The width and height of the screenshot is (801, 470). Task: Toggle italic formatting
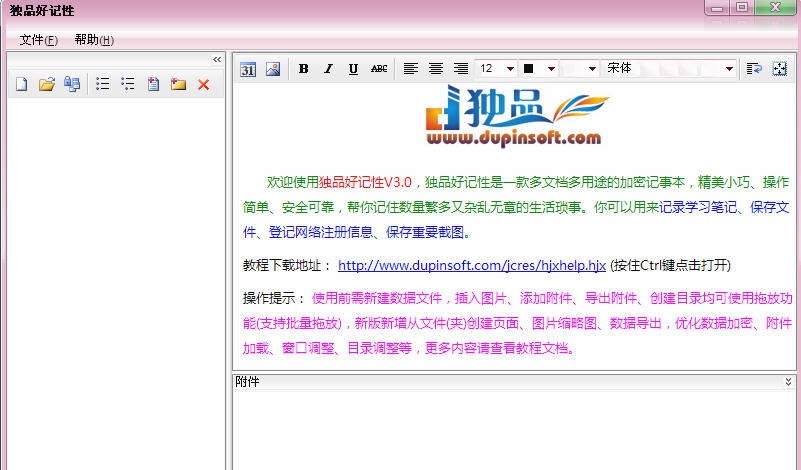(x=328, y=68)
